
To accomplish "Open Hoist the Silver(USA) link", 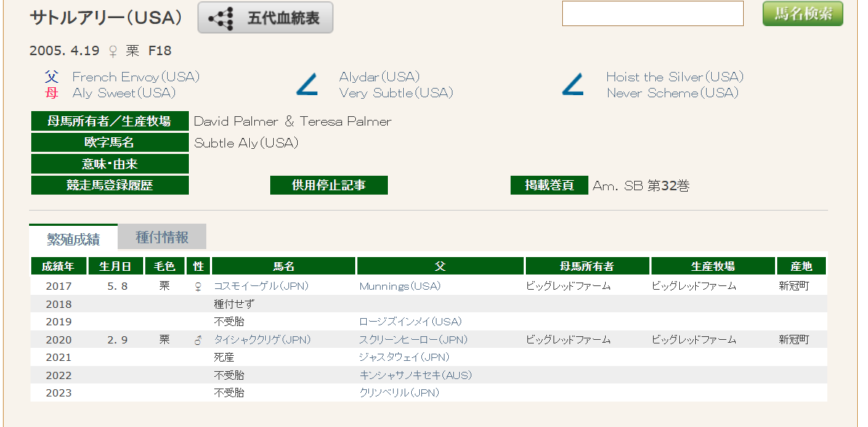I will click(675, 77).
